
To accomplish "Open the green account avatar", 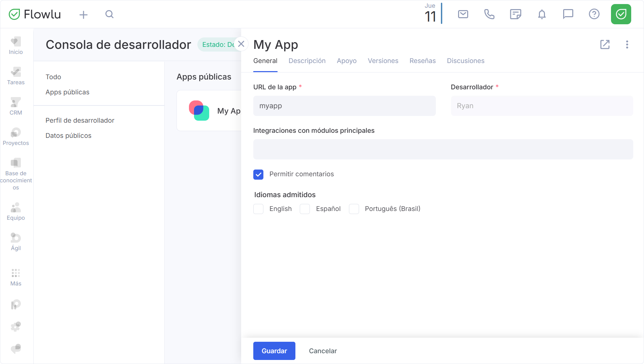I will click(x=621, y=14).
